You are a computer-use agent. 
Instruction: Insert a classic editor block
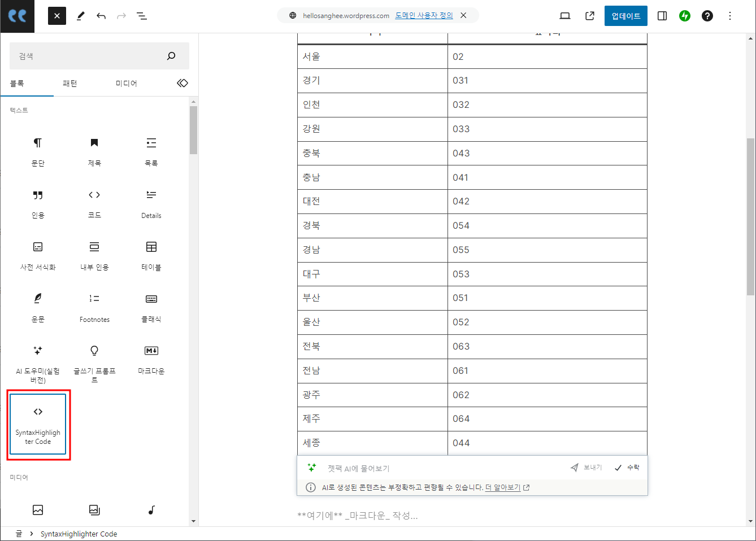[x=151, y=308]
